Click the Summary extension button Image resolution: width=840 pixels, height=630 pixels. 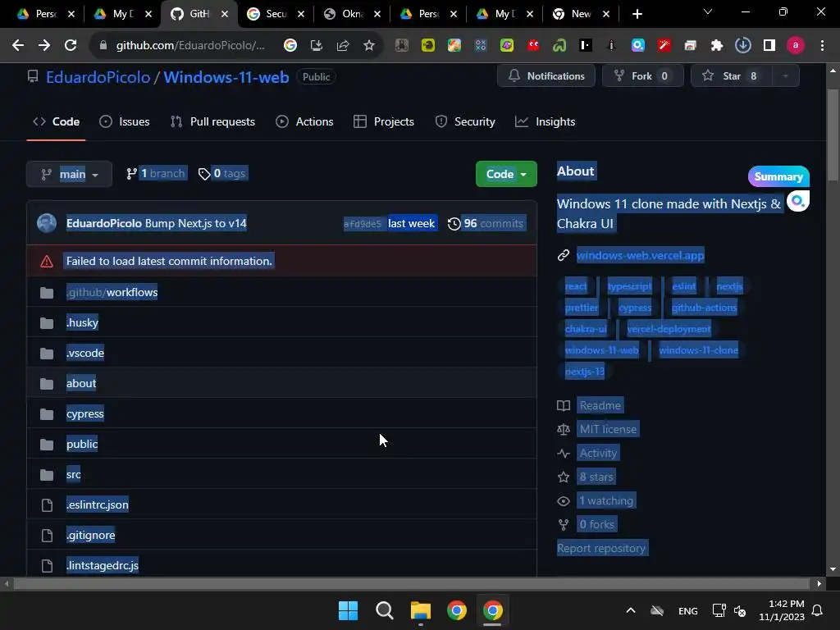click(778, 176)
